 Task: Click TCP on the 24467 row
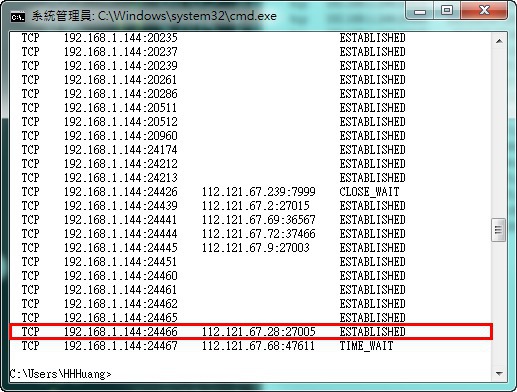tap(30, 346)
